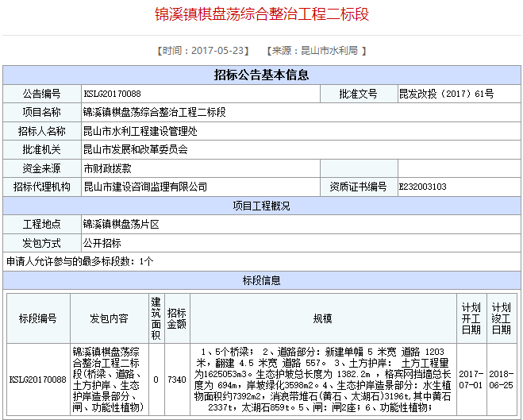This screenshot has width=523, height=420.
Task: Select the value 昆发改投（2017）61号
Action: tap(446, 94)
